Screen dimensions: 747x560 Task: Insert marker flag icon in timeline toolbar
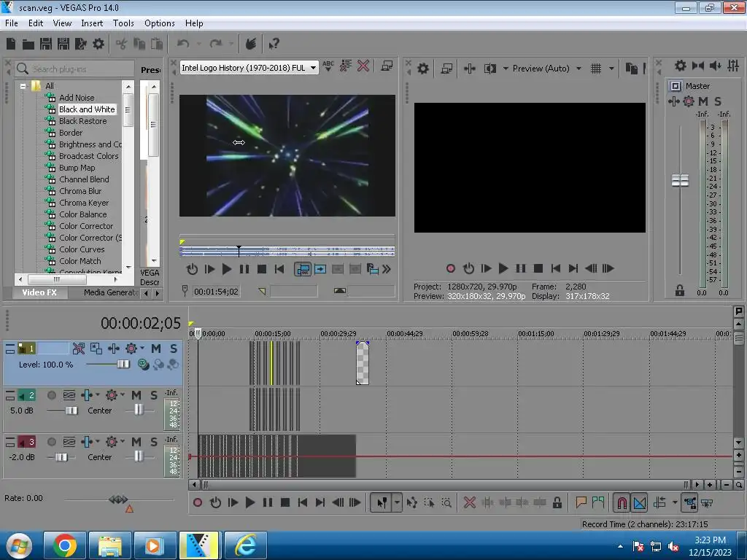pyautogui.click(x=581, y=502)
